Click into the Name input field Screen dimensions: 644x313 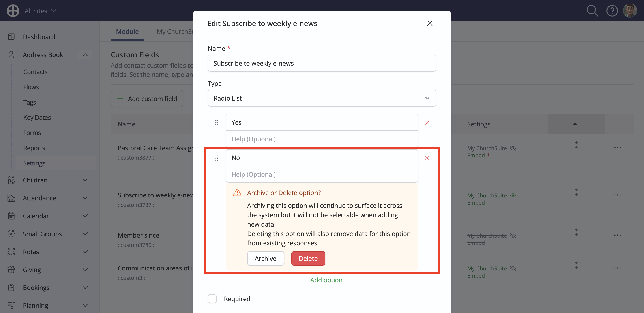[322, 63]
